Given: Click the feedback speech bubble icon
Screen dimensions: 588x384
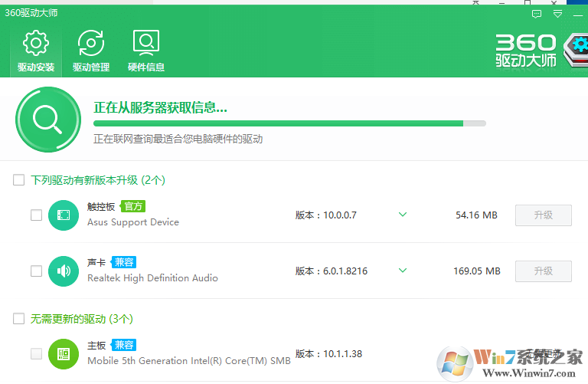Looking at the screenshot, I should tap(537, 14).
